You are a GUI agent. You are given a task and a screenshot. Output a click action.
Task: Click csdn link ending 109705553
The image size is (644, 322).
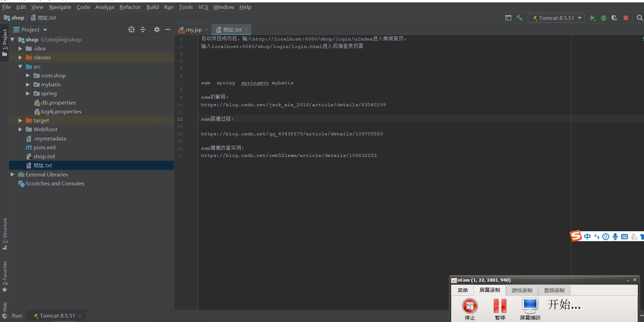(292, 134)
